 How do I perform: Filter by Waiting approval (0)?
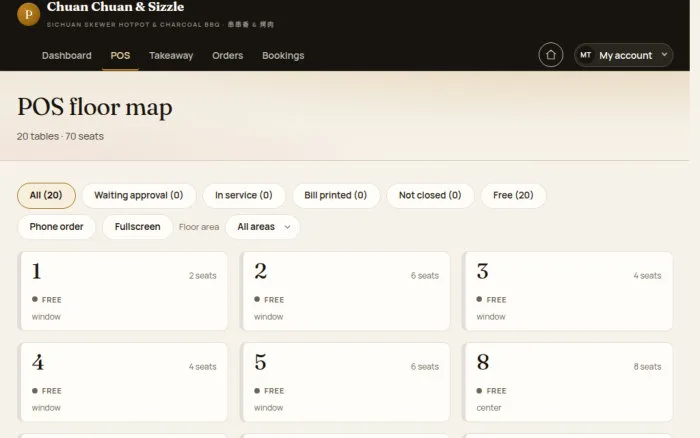[x=138, y=195]
